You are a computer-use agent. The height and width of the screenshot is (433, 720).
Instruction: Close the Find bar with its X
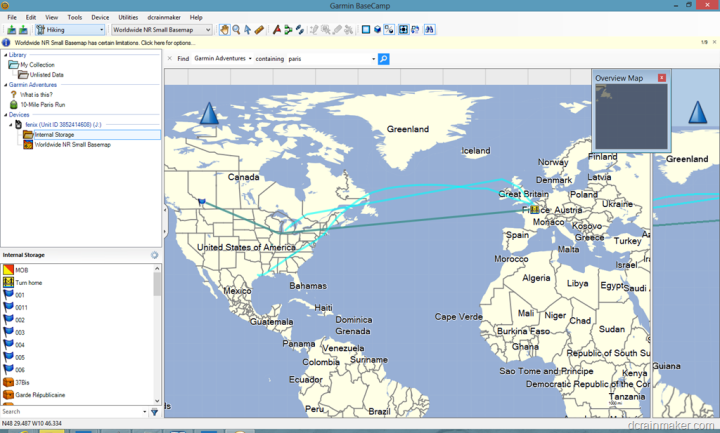click(169, 58)
